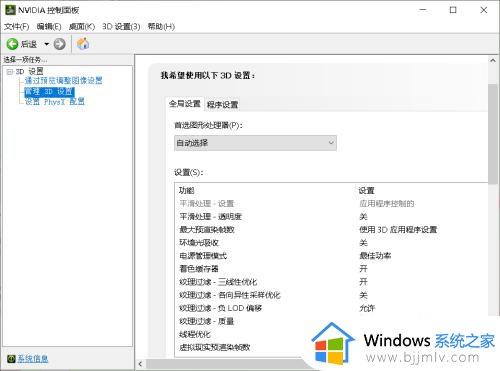Click the horizontal scrollbar left arrow

click(140, 364)
